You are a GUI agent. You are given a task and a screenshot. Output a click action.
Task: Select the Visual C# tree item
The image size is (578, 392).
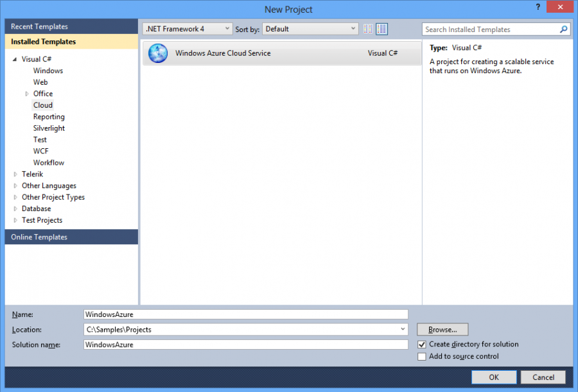click(36, 59)
